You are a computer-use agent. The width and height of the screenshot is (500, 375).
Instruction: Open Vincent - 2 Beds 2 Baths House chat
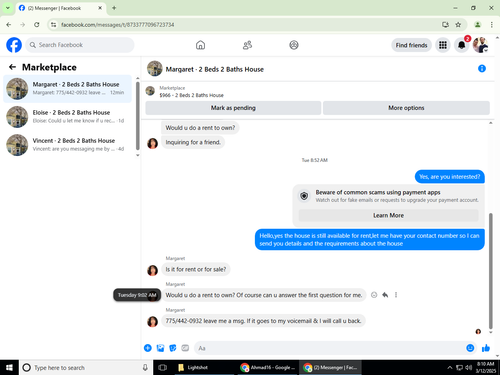point(68,144)
